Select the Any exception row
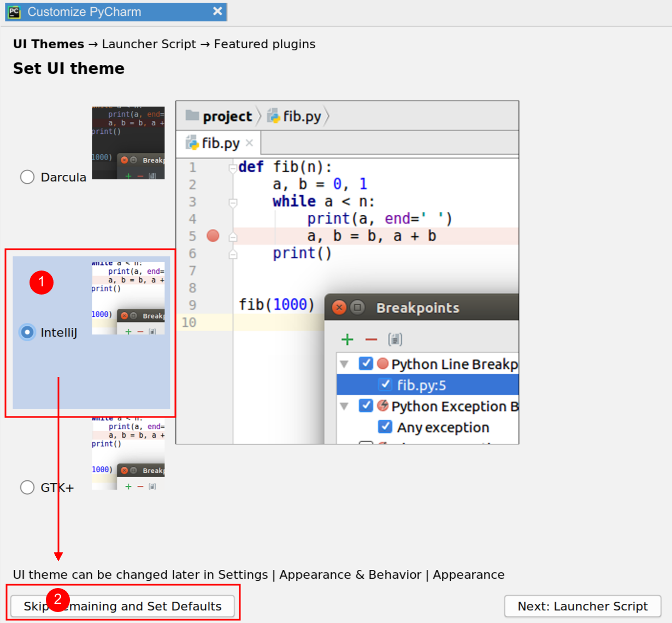 pyautogui.click(x=428, y=427)
